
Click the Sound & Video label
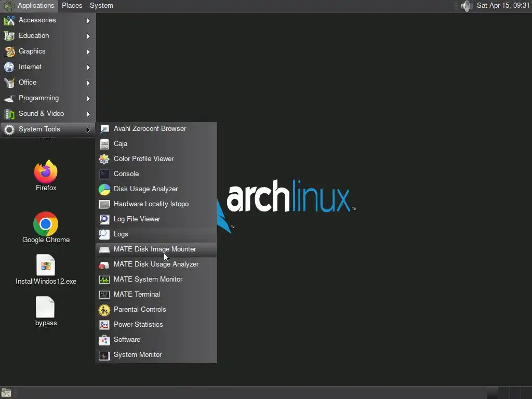point(42,114)
